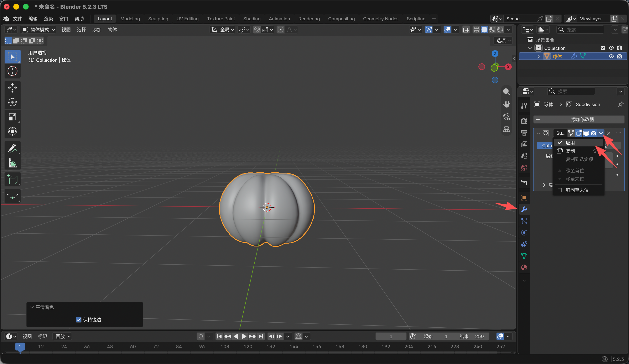
Task: Hide 球体 in viewport via eye icon
Action: (x=611, y=56)
